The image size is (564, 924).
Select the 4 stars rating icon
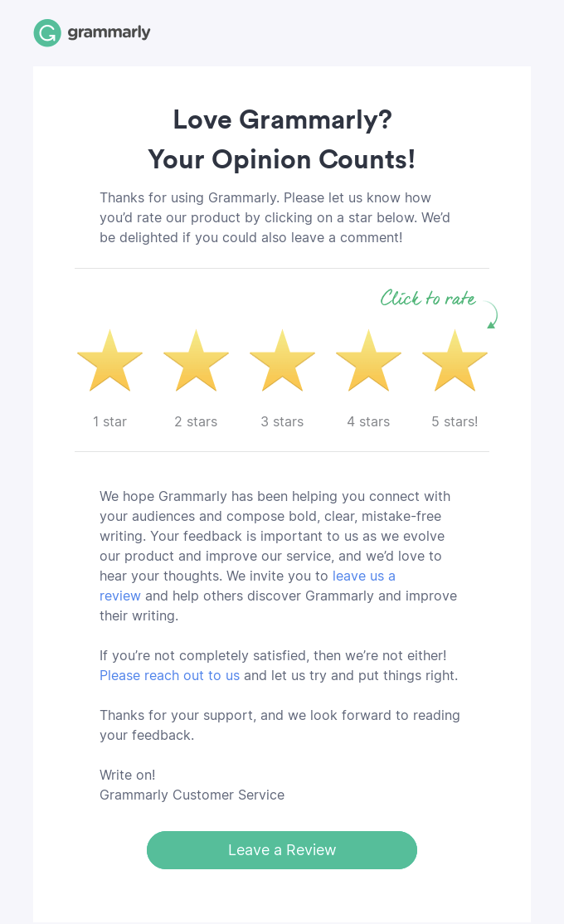[368, 361]
